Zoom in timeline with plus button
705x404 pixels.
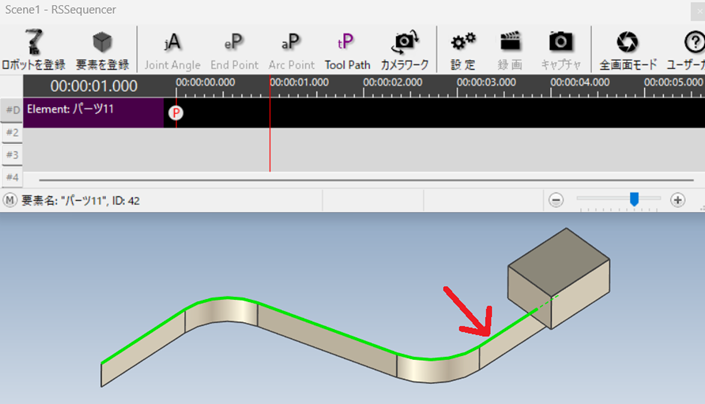678,200
